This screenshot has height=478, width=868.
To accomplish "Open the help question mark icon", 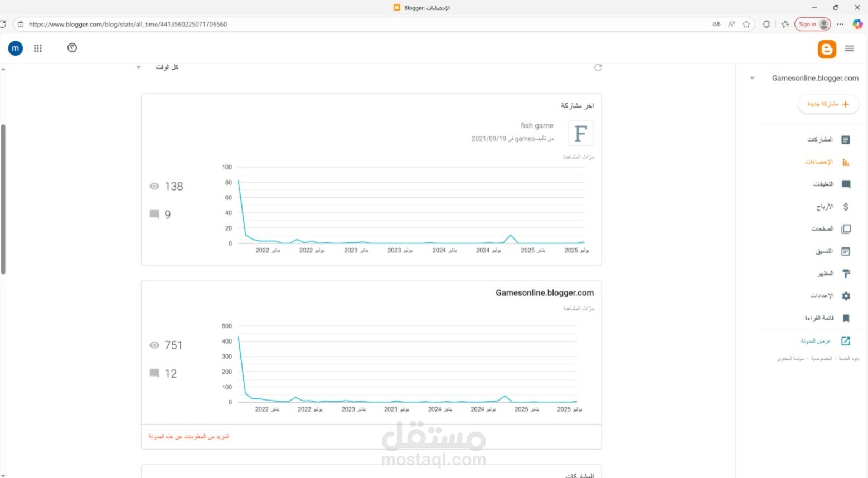I will pyautogui.click(x=72, y=48).
